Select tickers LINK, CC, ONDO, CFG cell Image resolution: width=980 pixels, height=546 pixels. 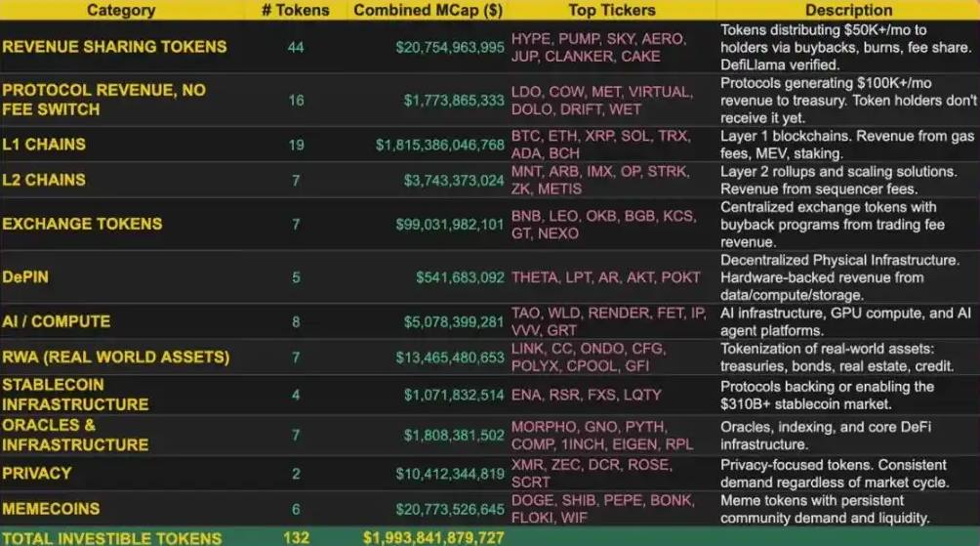(589, 357)
